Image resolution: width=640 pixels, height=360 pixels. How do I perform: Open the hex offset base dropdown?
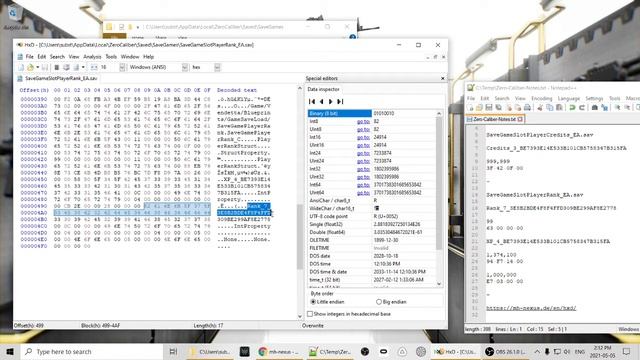pyautogui.click(x=217, y=67)
